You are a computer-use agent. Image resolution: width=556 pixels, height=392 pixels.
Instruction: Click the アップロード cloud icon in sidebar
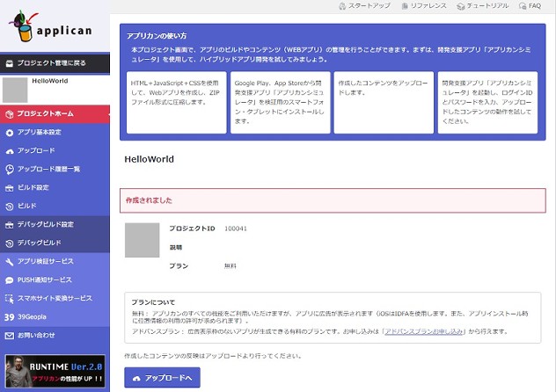click(x=10, y=151)
